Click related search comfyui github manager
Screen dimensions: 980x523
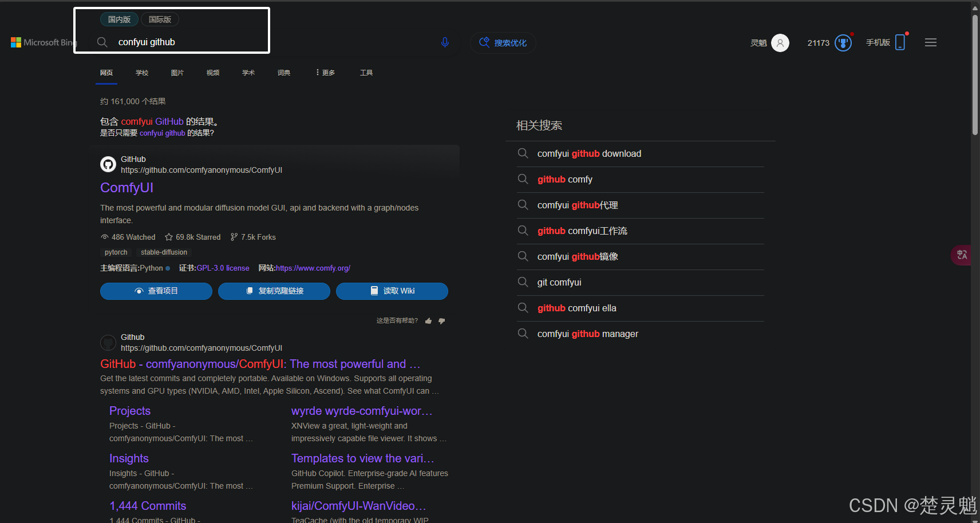pyautogui.click(x=641, y=334)
